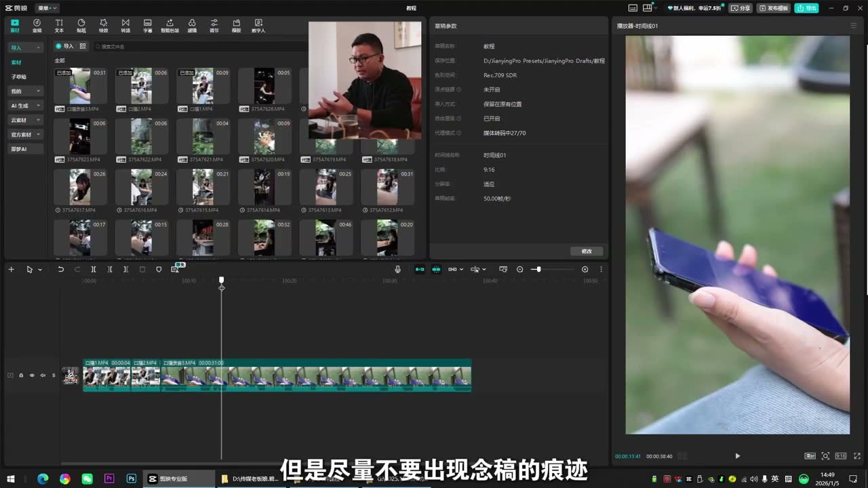
Task: Start voiceover recording with the microphone icon
Action: 397,269
